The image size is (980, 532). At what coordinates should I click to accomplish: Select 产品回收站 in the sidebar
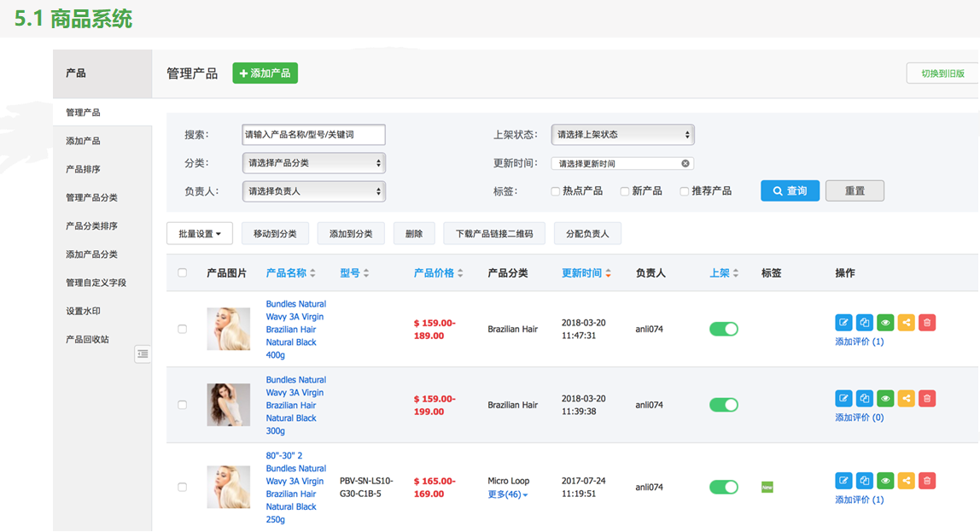coord(87,339)
